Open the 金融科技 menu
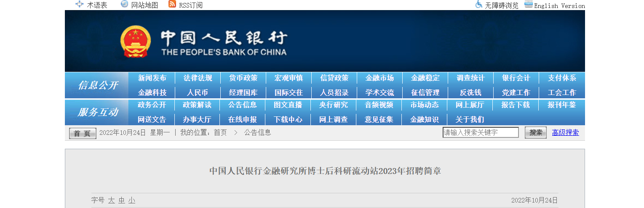 point(152,92)
